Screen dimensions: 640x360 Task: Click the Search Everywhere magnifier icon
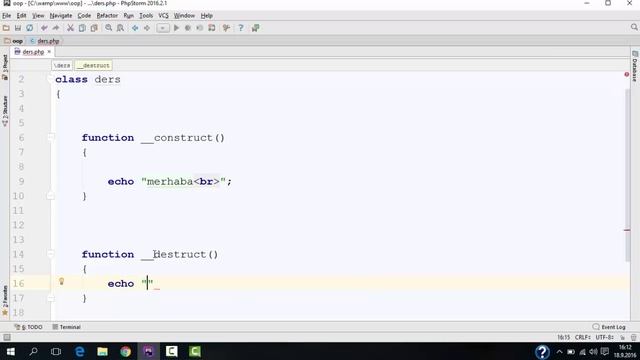click(634, 27)
